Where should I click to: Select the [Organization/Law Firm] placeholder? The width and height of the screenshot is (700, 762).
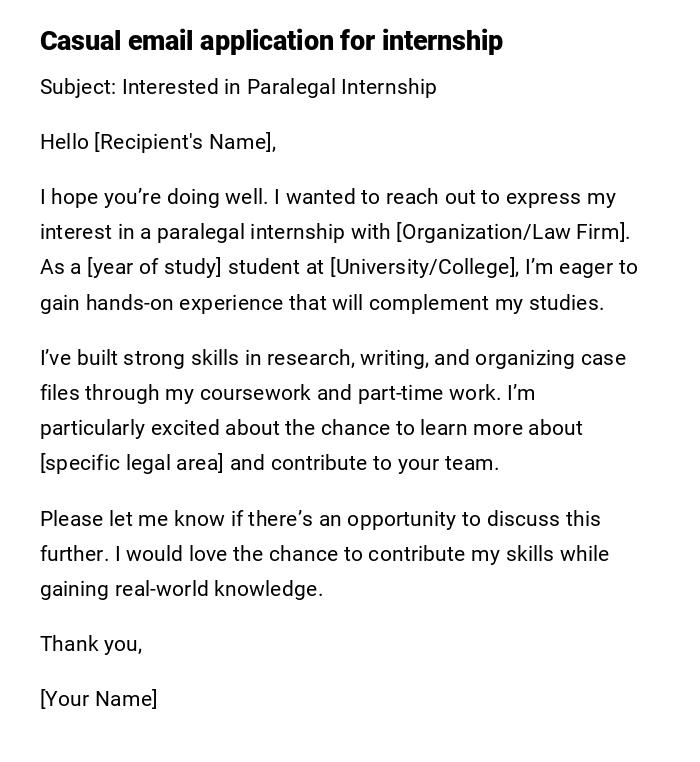coord(512,232)
